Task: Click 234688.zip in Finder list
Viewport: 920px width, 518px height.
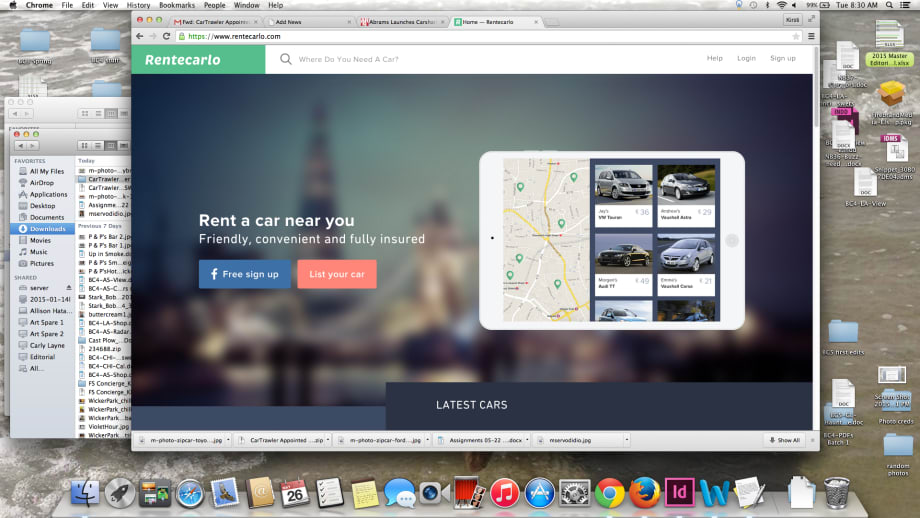Action: [x=105, y=349]
